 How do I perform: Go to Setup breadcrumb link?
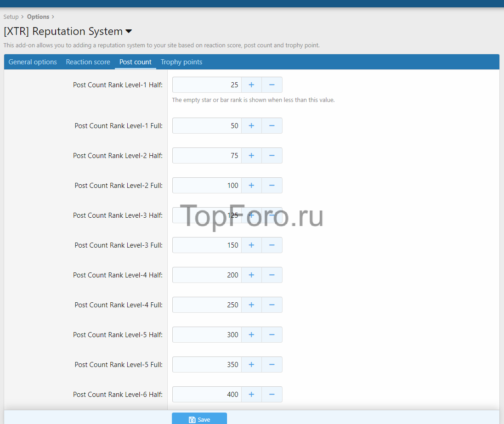click(11, 17)
